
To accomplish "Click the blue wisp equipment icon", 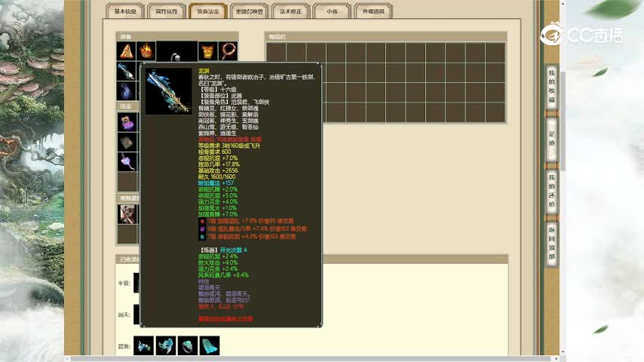I will 126,90.
